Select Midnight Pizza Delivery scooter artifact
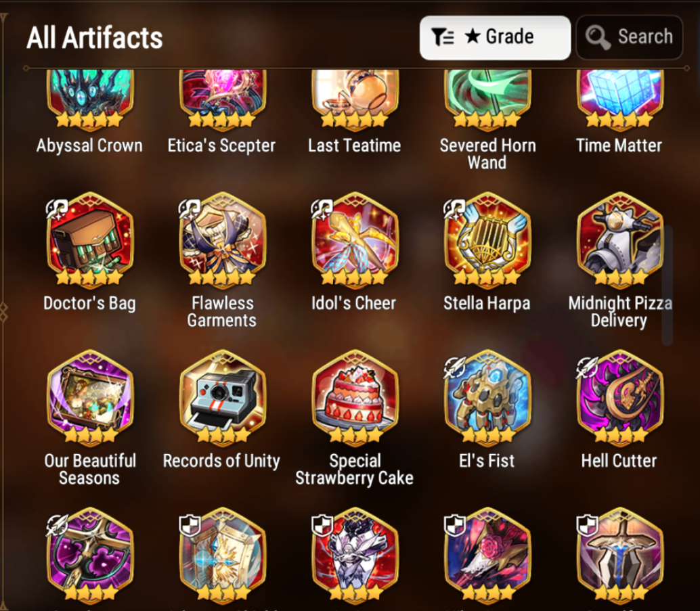 [619, 240]
